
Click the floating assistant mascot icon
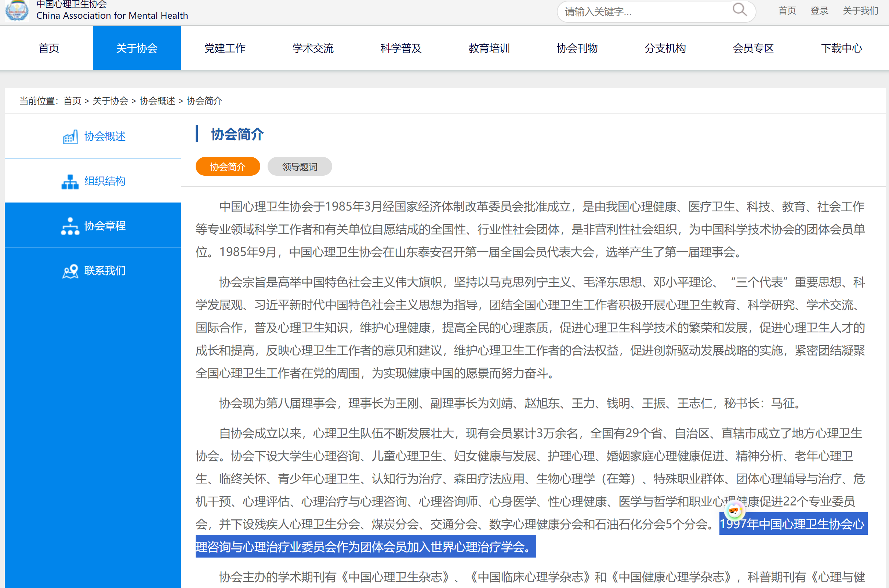[x=734, y=511]
